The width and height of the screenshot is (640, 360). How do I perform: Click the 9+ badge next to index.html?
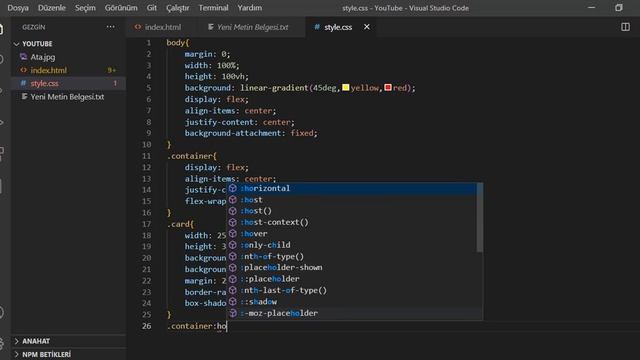111,70
